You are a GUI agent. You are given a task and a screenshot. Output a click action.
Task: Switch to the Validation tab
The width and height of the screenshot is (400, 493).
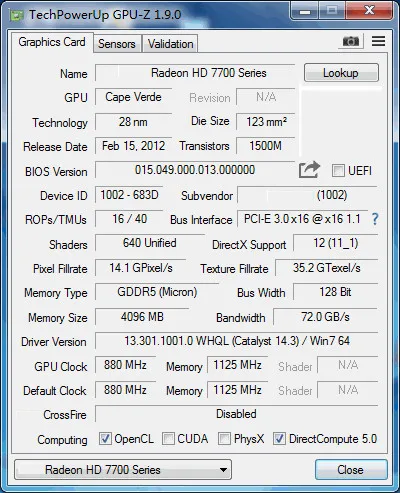click(x=170, y=44)
